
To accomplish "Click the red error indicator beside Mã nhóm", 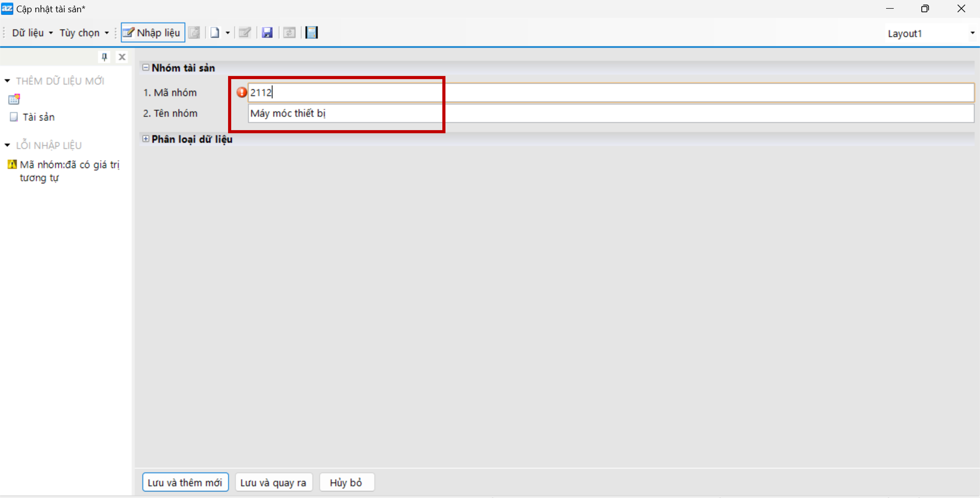I will pos(242,92).
